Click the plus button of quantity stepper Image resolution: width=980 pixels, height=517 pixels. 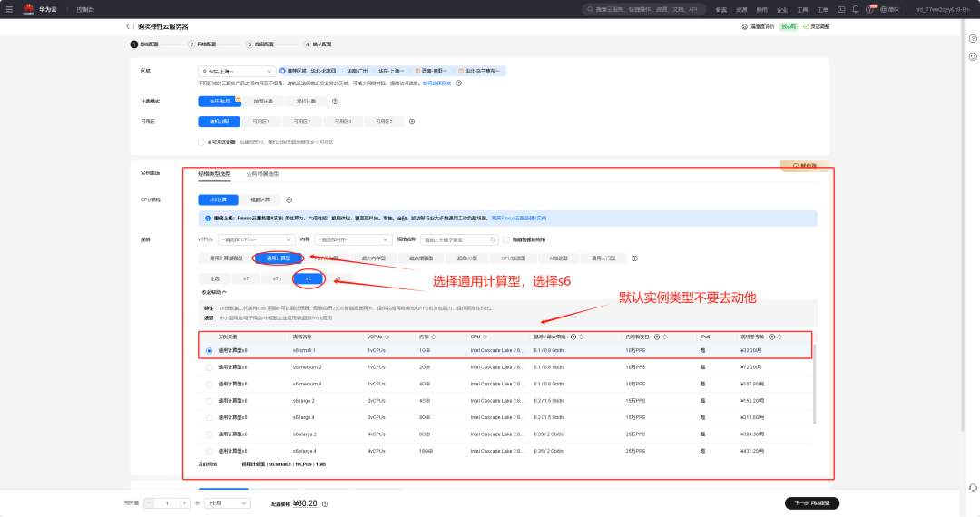[x=184, y=503]
